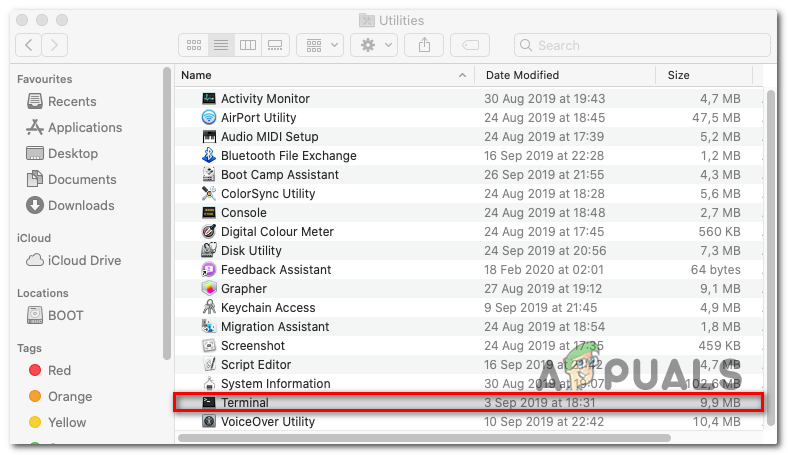Click the sidebar vertical scrollbar
788x455 pixels.
167,214
